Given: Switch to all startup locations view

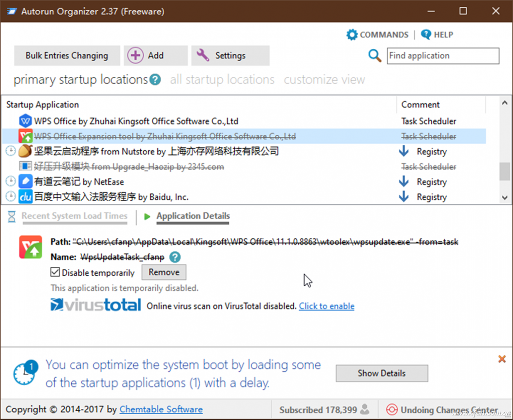Looking at the screenshot, I should coord(222,80).
